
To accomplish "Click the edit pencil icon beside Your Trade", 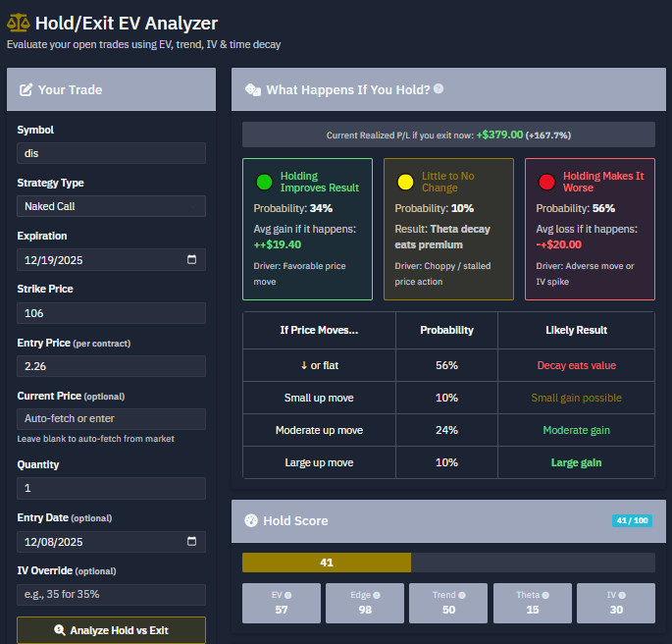I will [26, 89].
